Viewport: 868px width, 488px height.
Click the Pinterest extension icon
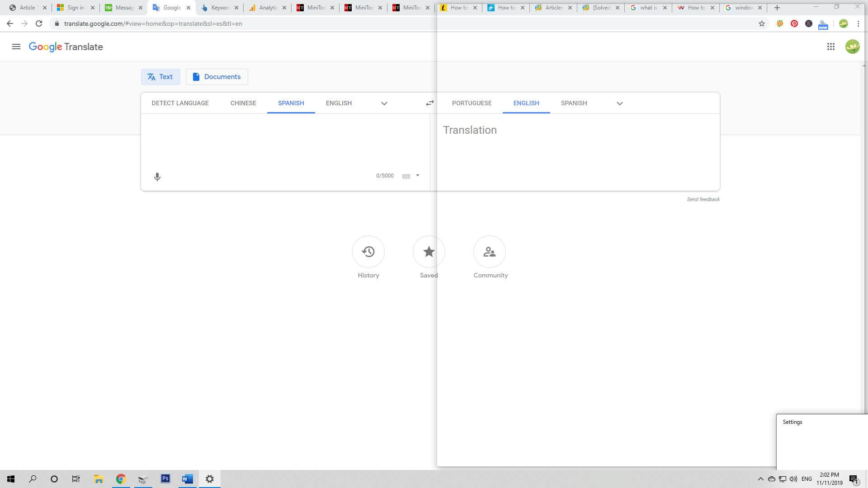794,23
